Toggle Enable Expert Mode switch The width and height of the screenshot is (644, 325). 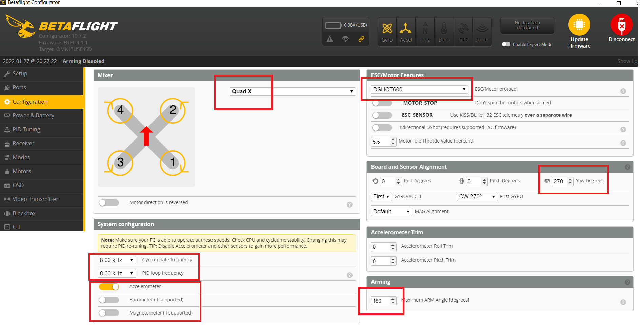coord(506,44)
